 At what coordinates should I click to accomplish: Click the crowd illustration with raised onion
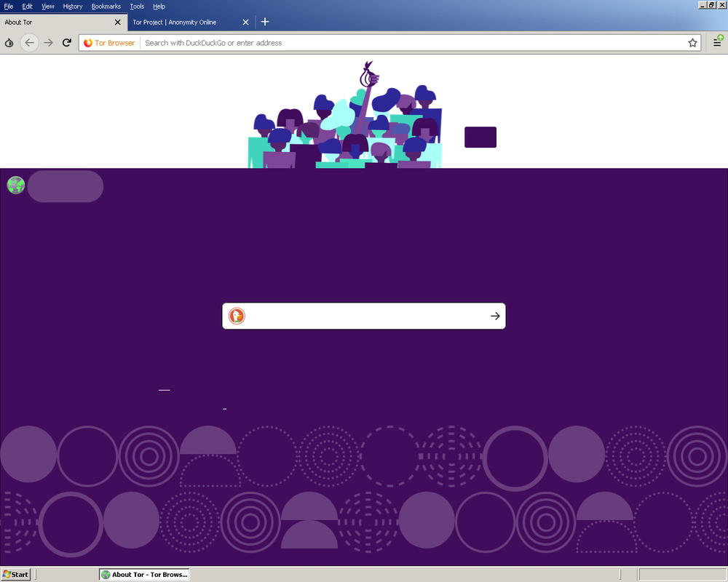345,114
